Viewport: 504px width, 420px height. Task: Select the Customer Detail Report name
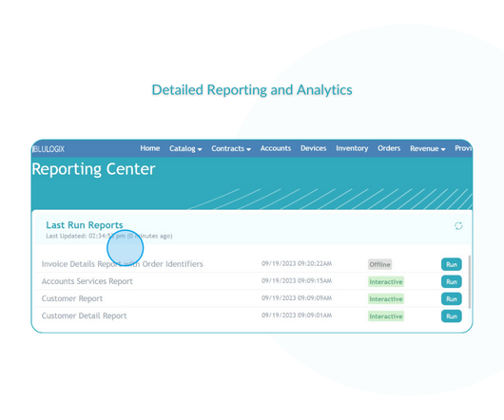[x=84, y=316]
